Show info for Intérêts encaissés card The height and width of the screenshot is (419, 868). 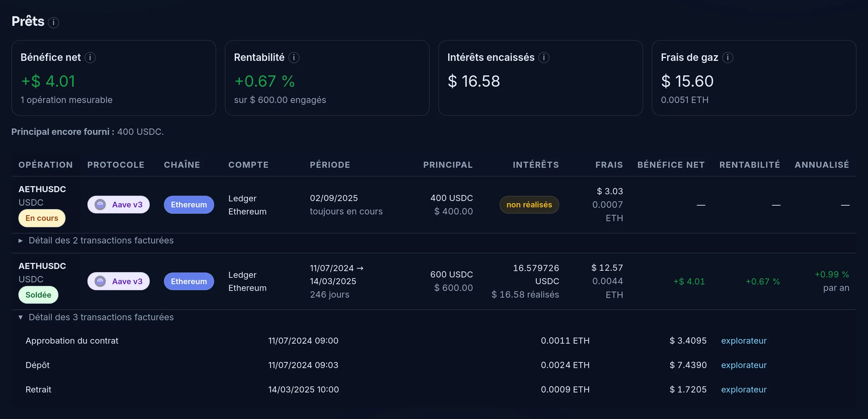point(544,57)
